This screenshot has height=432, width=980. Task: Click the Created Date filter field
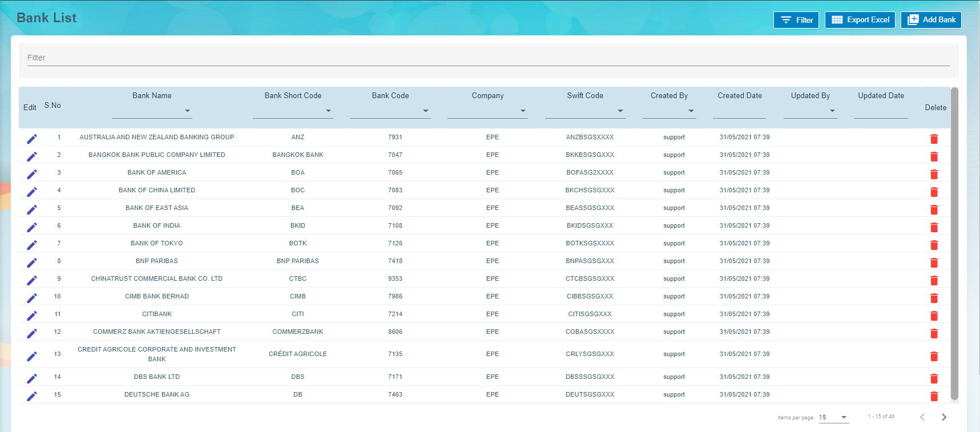[x=739, y=111]
